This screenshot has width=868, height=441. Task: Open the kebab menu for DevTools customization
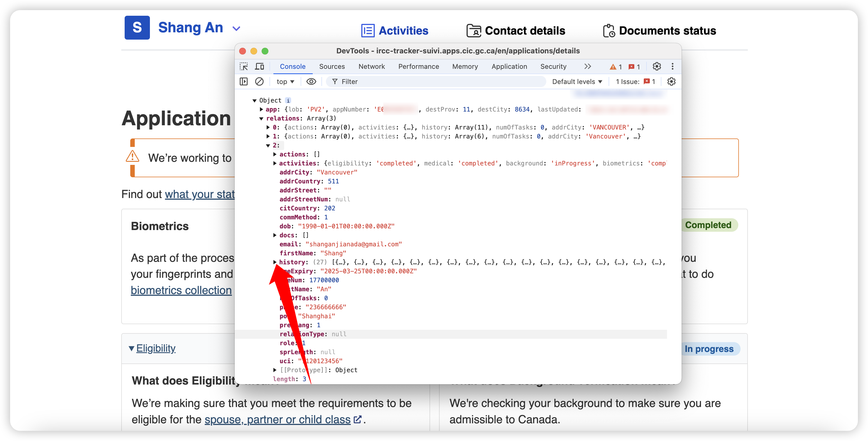pyautogui.click(x=673, y=66)
